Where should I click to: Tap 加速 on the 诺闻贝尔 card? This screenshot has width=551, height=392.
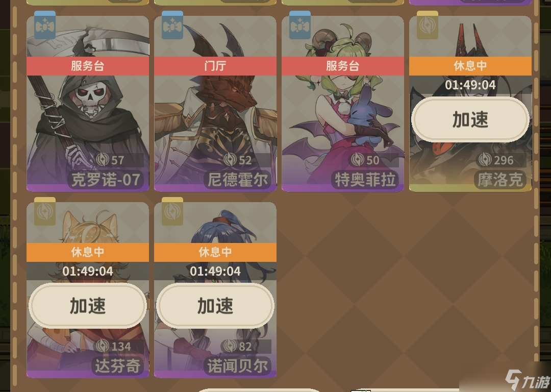tap(215, 306)
